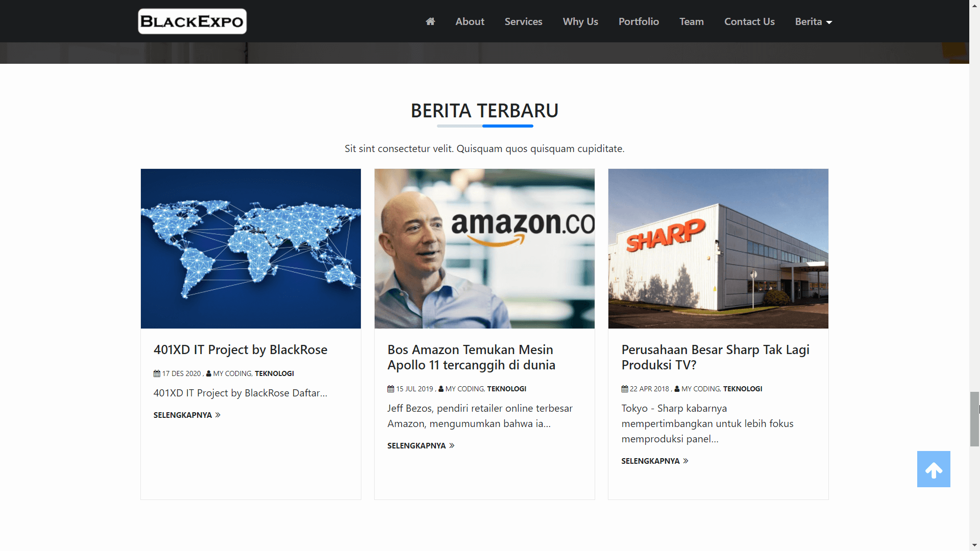This screenshot has width=980, height=551.
Task: Click the page vertical scrollbar thumb
Action: click(x=974, y=418)
